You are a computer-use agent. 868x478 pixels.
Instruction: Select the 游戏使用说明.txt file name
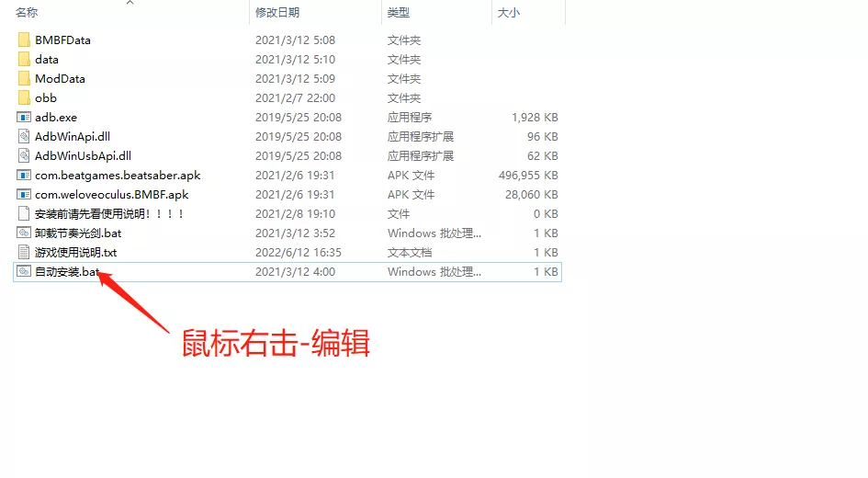76,253
